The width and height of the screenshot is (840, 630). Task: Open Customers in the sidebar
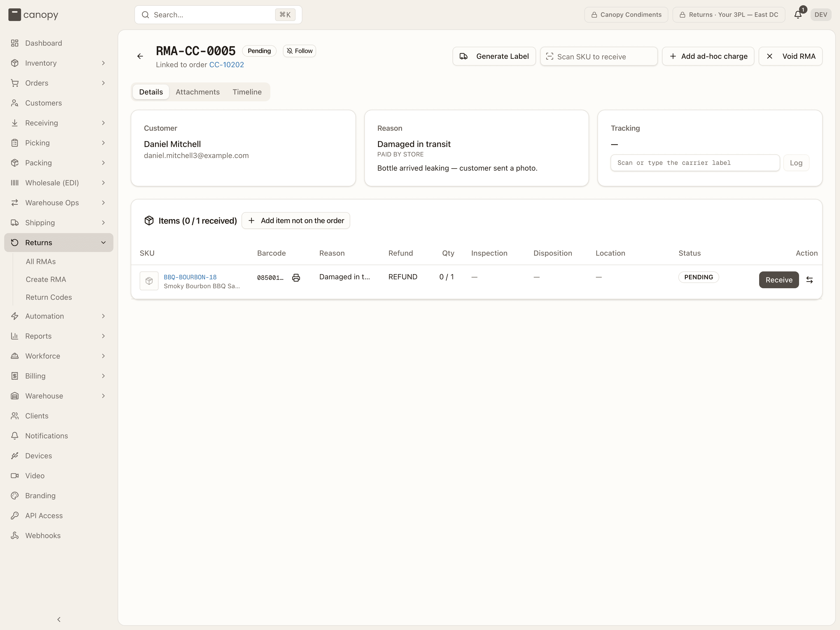tap(59, 103)
